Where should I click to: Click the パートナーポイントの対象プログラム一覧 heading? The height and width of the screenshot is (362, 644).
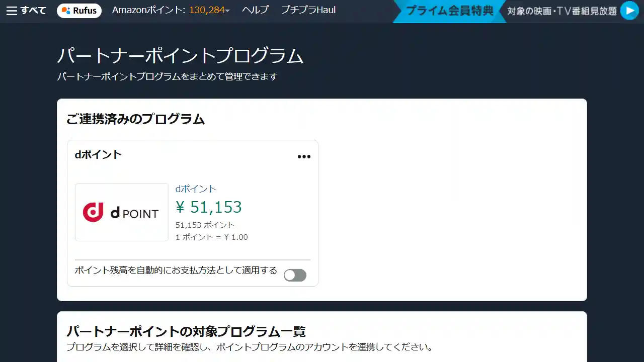click(x=186, y=331)
